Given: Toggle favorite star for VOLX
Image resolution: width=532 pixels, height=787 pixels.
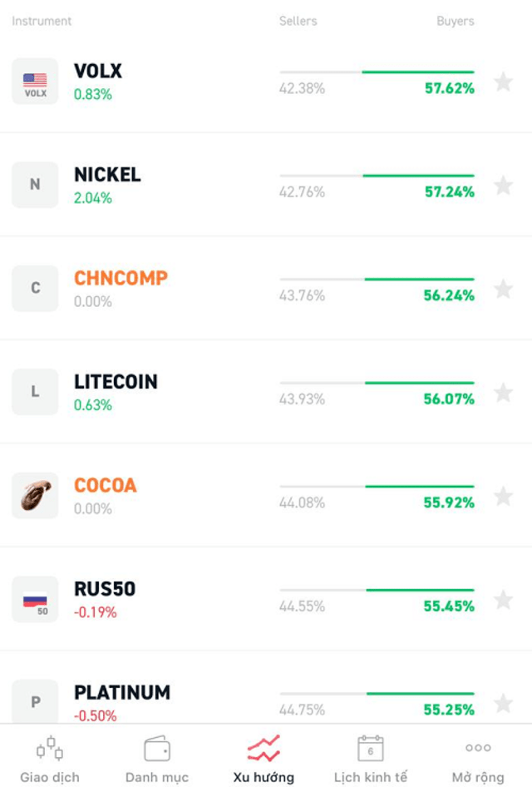Looking at the screenshot, I should pyautogui.click(x=503, y=82).
